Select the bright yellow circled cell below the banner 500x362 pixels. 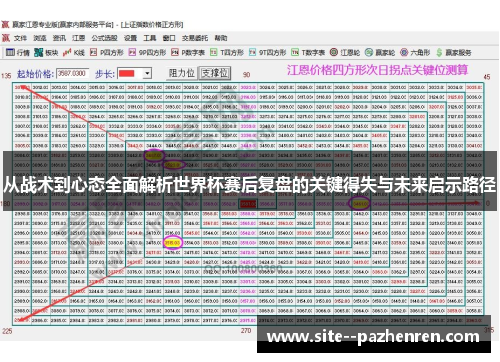[173, 243]
